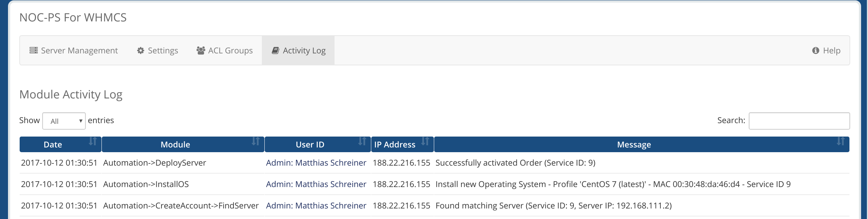Click the Activity Log book icon

pyautogui.click(x=276, y=50)
